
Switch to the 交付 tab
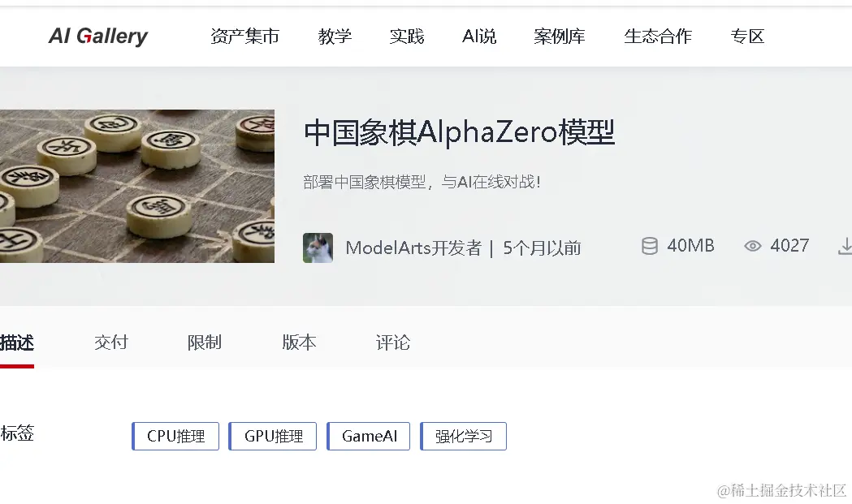pyautogui.click(x=110, y=342)
